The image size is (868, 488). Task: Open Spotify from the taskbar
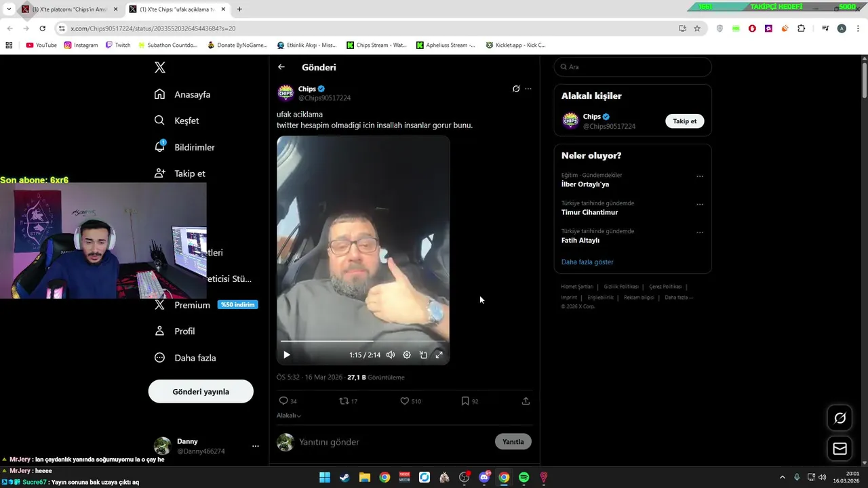[x=524, y=477]
